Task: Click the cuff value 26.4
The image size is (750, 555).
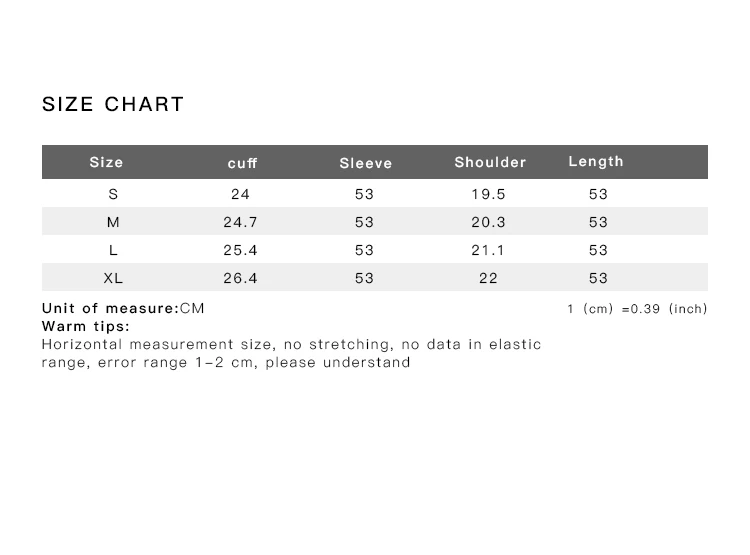Action: [x=240, y=278]
